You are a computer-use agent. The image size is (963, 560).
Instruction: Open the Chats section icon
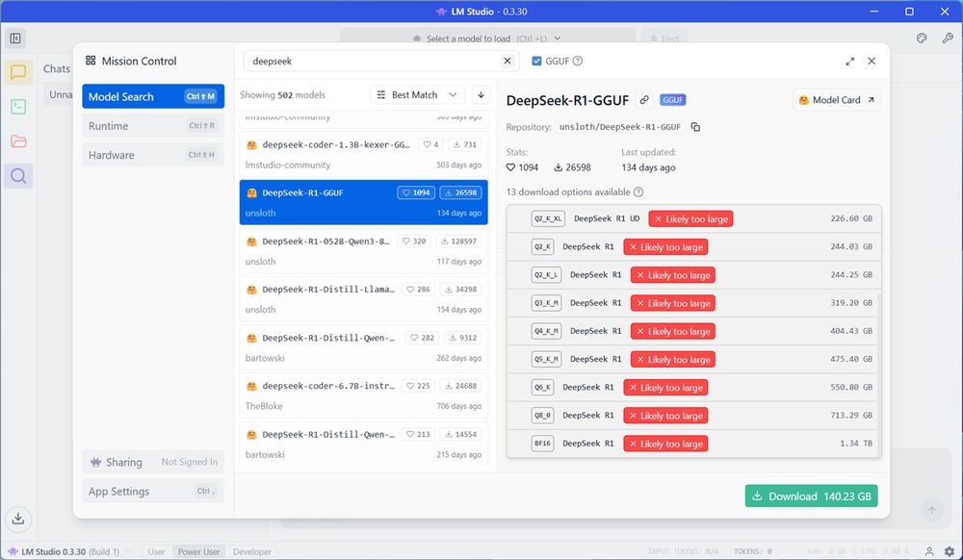click(17, 72)
